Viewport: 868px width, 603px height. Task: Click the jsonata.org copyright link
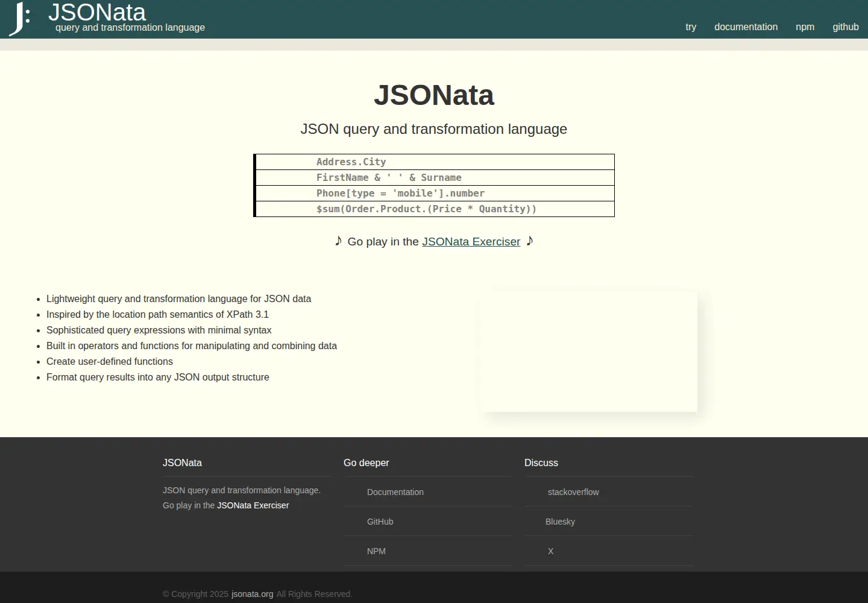[x=252, y=594]
